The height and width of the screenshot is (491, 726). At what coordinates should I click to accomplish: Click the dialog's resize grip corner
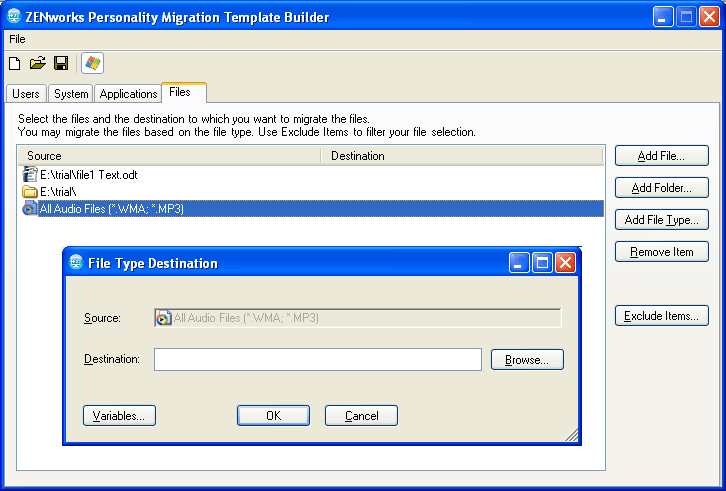point(572,435)
